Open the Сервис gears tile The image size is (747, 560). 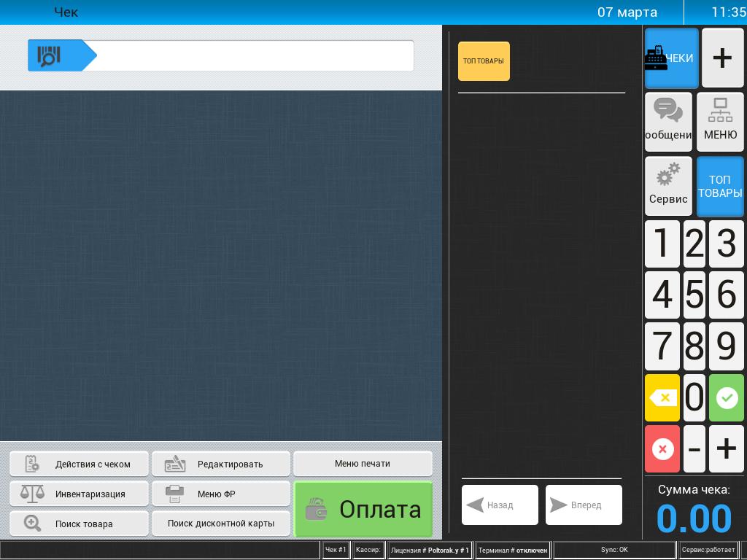[668, 186]
